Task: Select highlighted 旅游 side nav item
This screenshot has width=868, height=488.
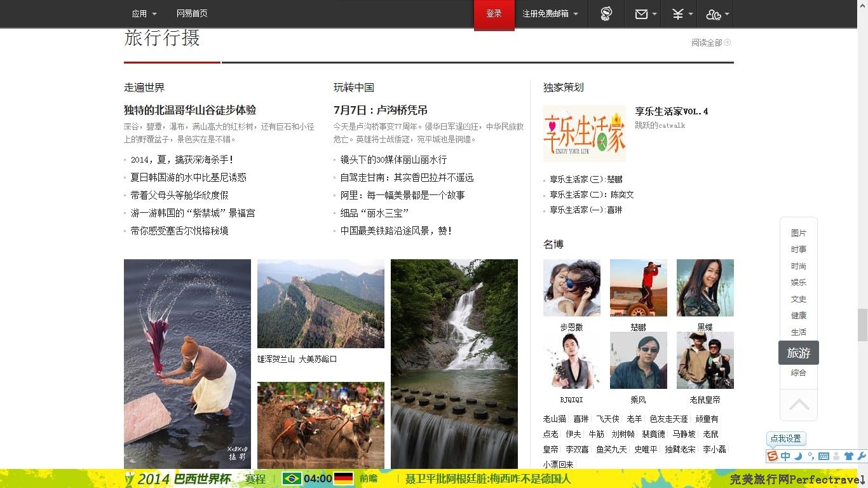Action: (799, 353)
